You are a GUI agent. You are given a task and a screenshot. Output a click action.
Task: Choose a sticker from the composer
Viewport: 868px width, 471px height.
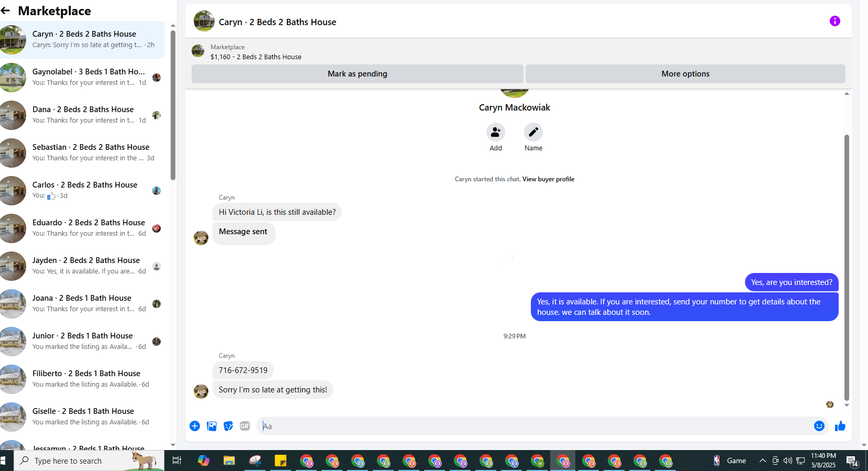(228, 426)
